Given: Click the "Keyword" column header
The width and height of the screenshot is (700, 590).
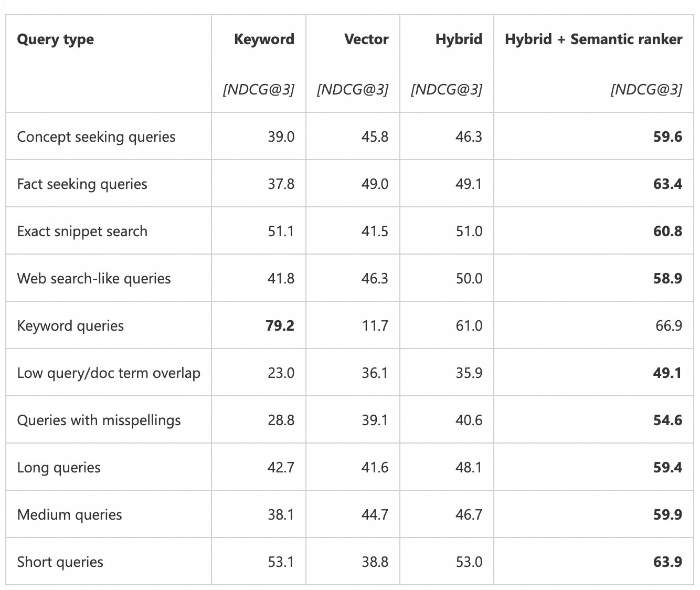Looking at the screenshot, I should (264, 39).
